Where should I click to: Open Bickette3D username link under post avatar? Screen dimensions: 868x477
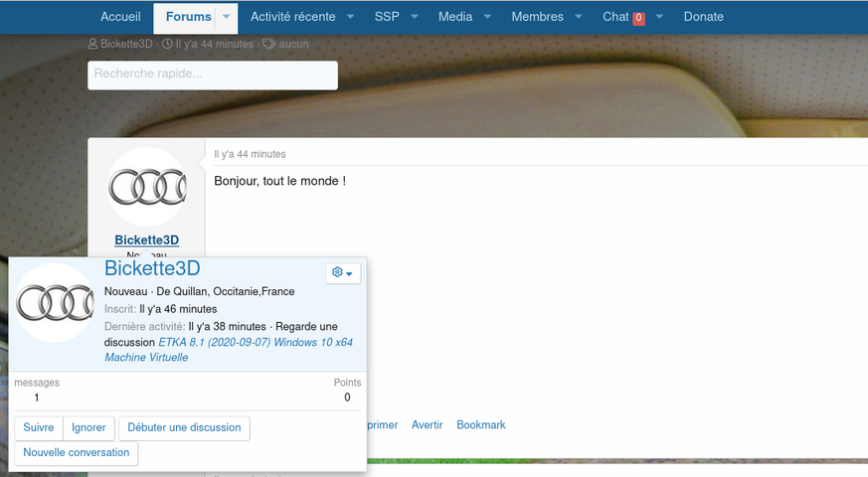point(147,240)
